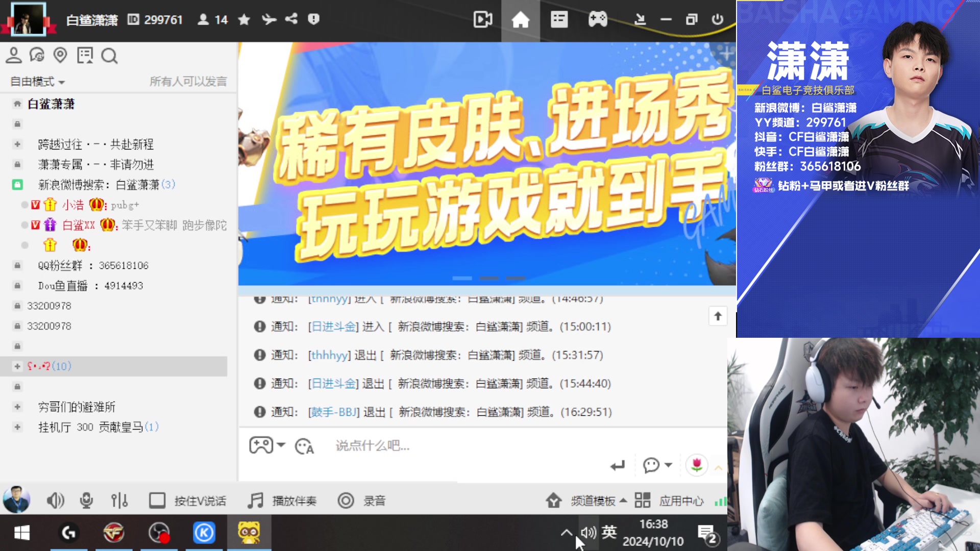Open Logitech G HUB in taskbar

coord(68,533)
